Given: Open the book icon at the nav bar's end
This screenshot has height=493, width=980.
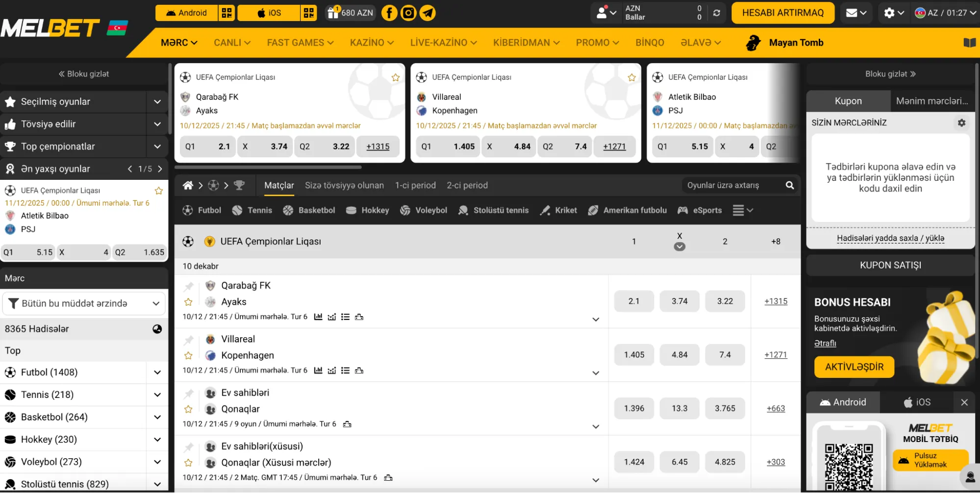Looking at the screenshot, I should 969,43.
